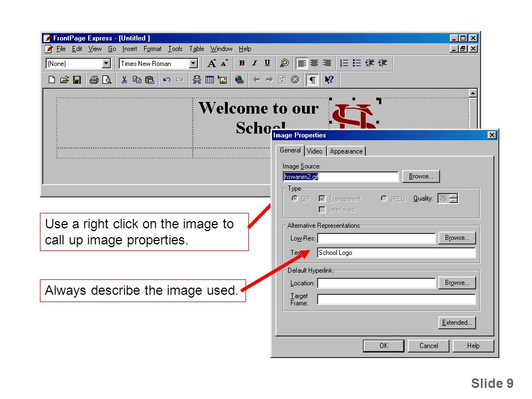Click Browse next to Low-Res field

457,238
